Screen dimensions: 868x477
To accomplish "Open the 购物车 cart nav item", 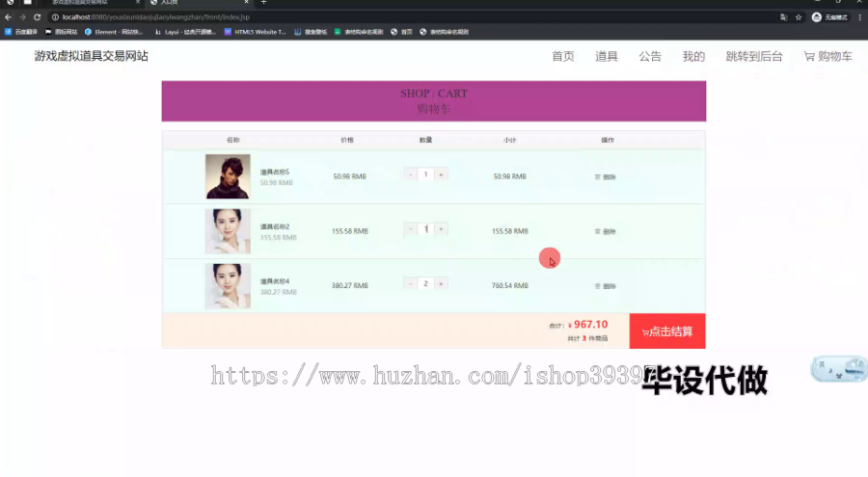I will point(828,57).
